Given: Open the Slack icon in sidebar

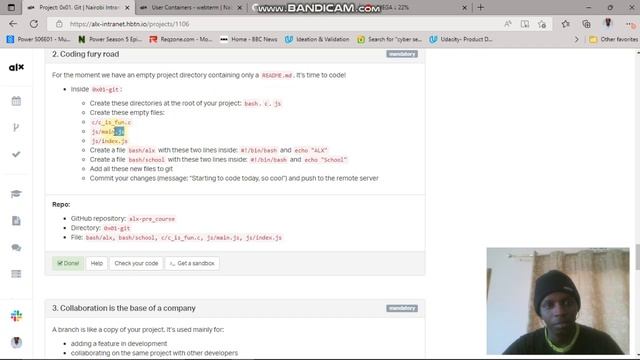Looking at the screenshot, I should [x=16, y=316].
